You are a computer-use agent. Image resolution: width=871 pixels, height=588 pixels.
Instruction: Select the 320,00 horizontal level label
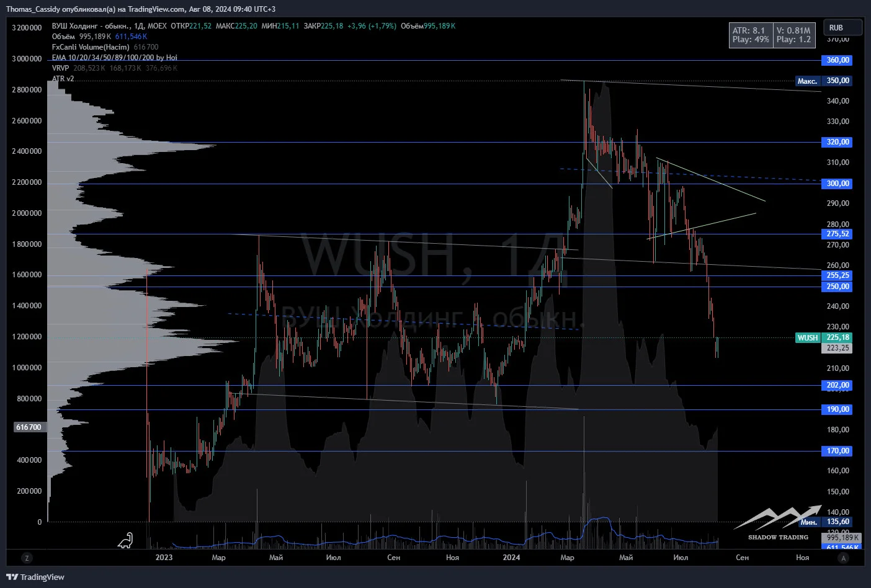(x=837, y=142)
